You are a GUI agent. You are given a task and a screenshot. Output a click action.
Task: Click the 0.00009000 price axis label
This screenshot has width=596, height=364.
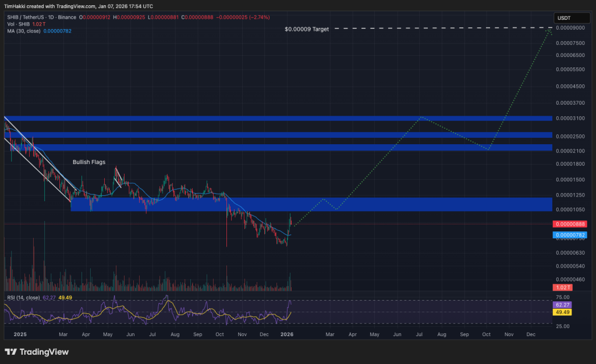[x=570, y=28]
